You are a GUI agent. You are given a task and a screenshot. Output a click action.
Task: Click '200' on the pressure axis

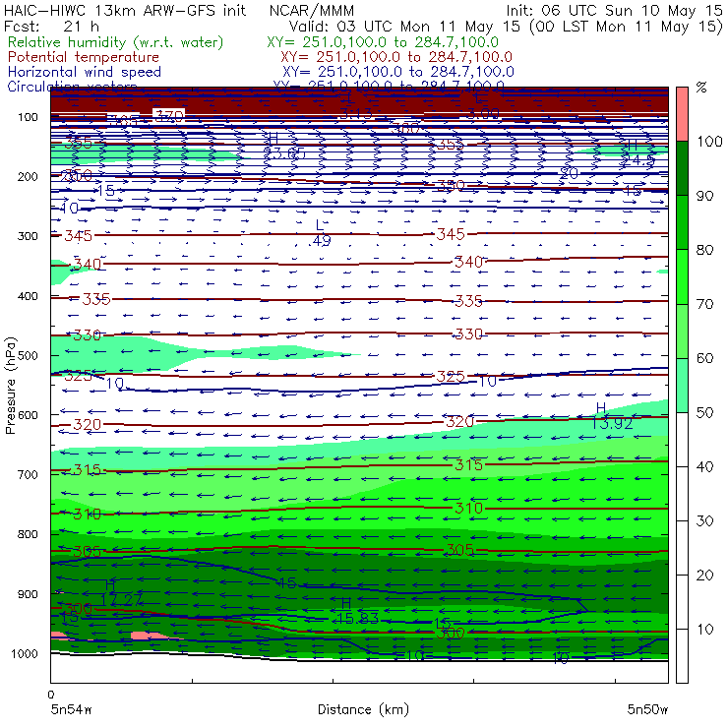pyautogui.click(x=28, y=176)
